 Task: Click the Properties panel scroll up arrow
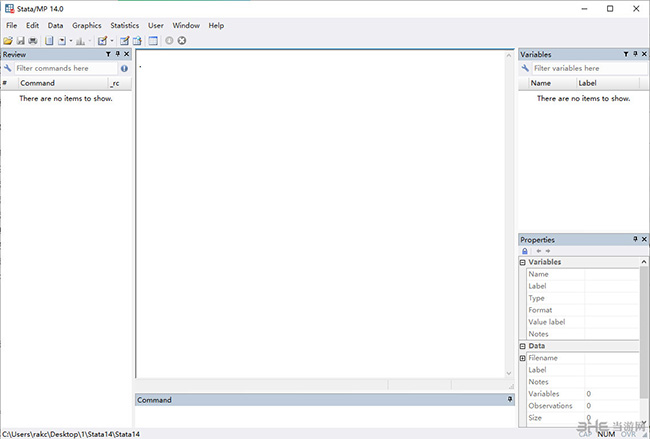coord(644,262)
